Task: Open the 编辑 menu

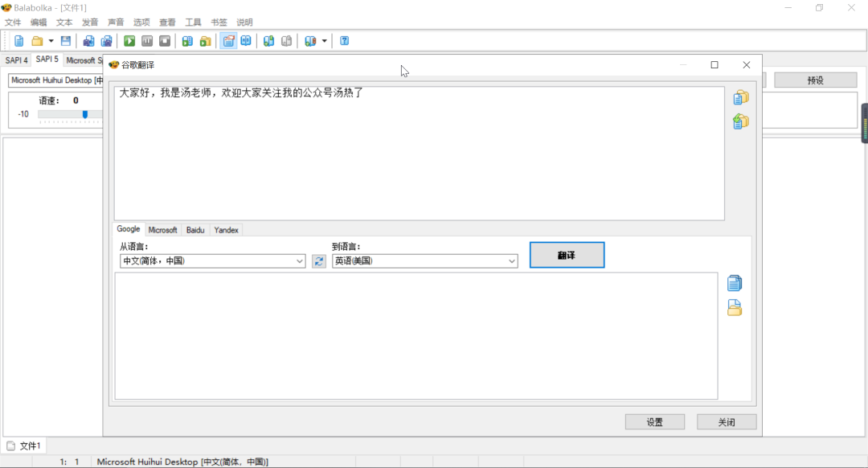Action: (x=39, y=23)
